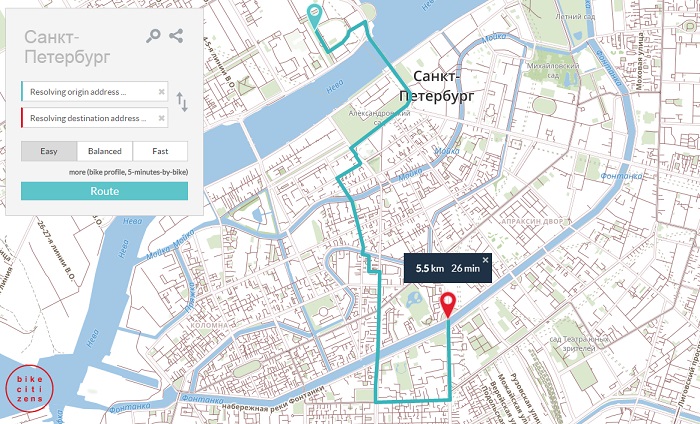700x424 pixels.
Task: Click the Bike Citizens logo
Action: [29, 388]
